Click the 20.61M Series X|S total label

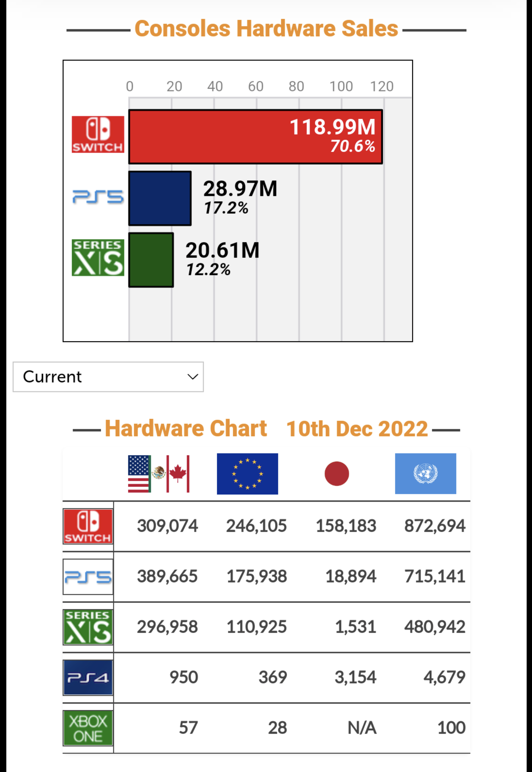pos(223,250)
